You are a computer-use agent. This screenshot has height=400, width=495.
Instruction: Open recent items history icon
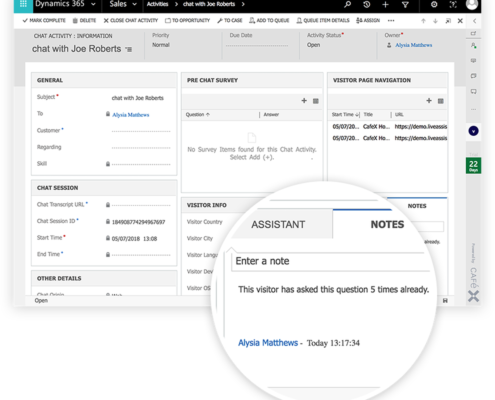[x=366, y=4]
